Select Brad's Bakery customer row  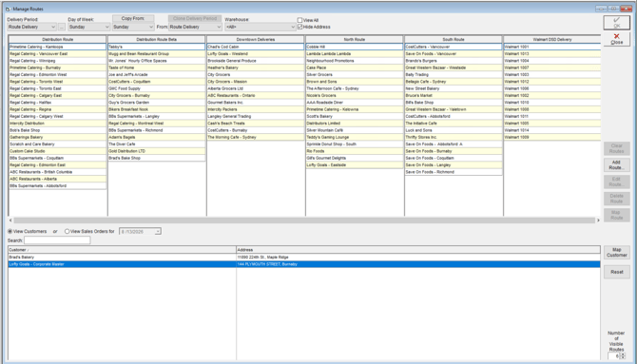click(304, 258)
